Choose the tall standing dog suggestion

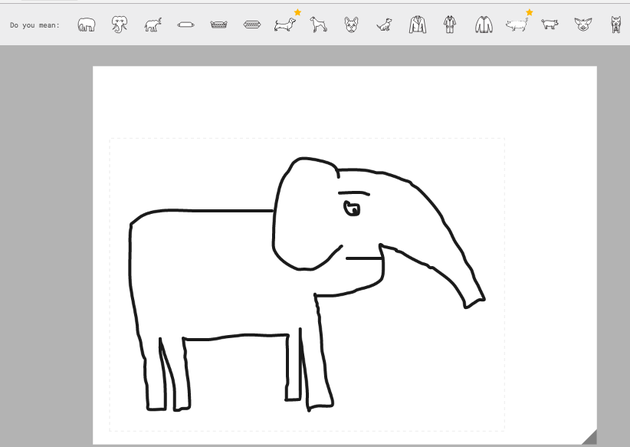coord(318,25)
